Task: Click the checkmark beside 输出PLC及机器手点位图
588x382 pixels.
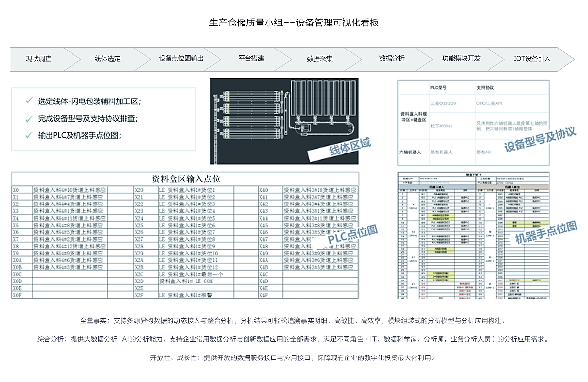Action: [29, 135]
